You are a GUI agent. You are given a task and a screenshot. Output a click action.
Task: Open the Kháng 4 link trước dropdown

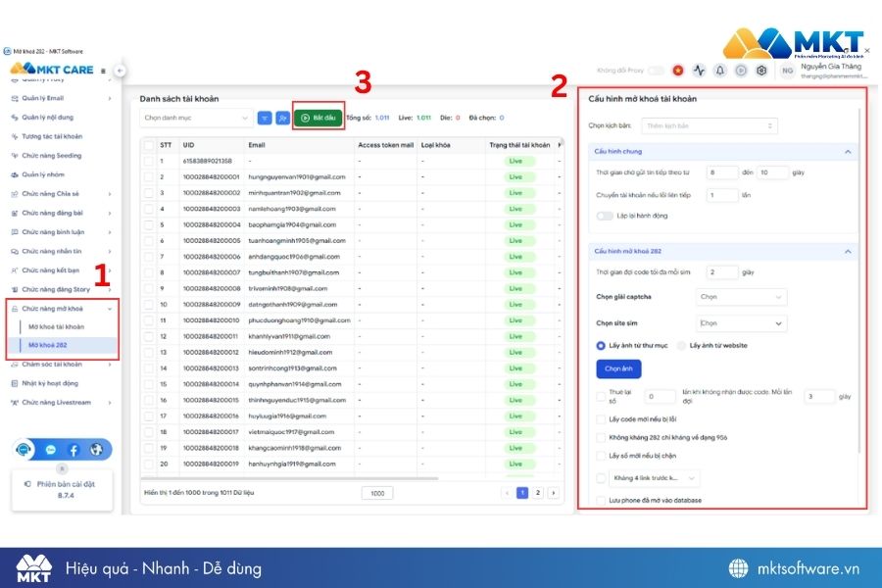pyautogui.click(x=655, y=477)
